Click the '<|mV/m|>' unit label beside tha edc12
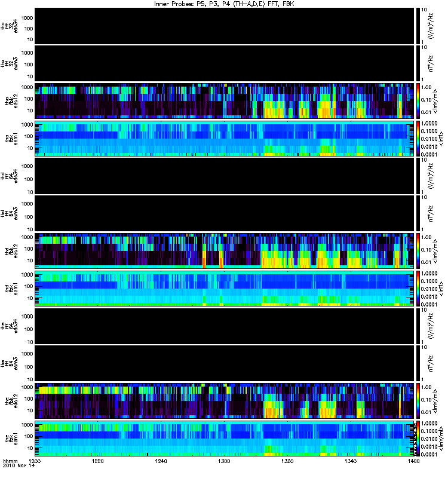Screen dimensions: 448x478 [435, 101]
